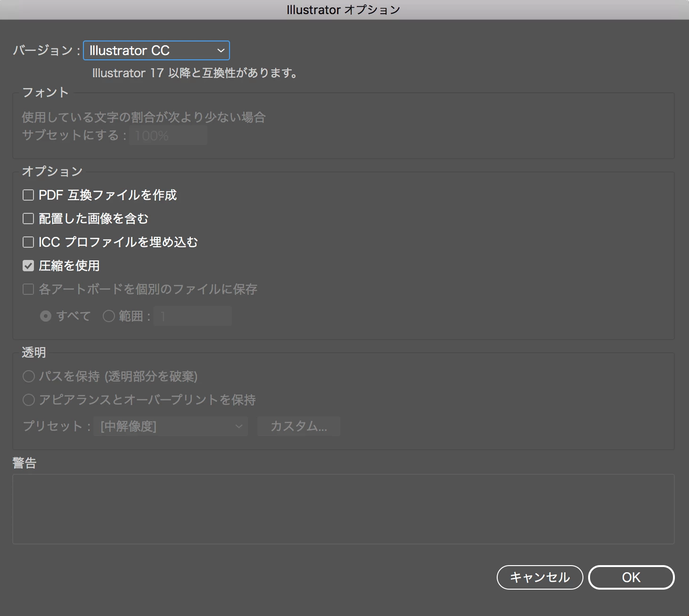The height and width of the screenshot is (616, 689).
Task: Click the サブセットにする percentage field
Action: tap(168, 136)
